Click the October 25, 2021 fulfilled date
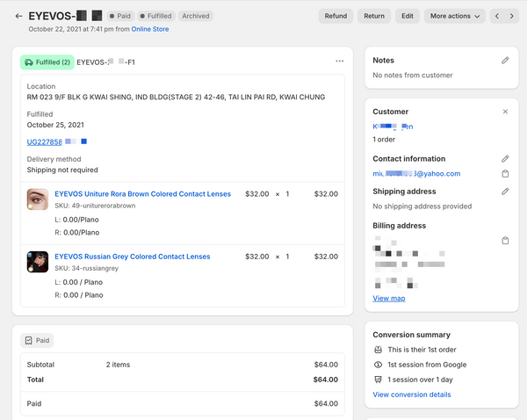Viewport: 527px width, 420px height. click(x=55, y=125)
